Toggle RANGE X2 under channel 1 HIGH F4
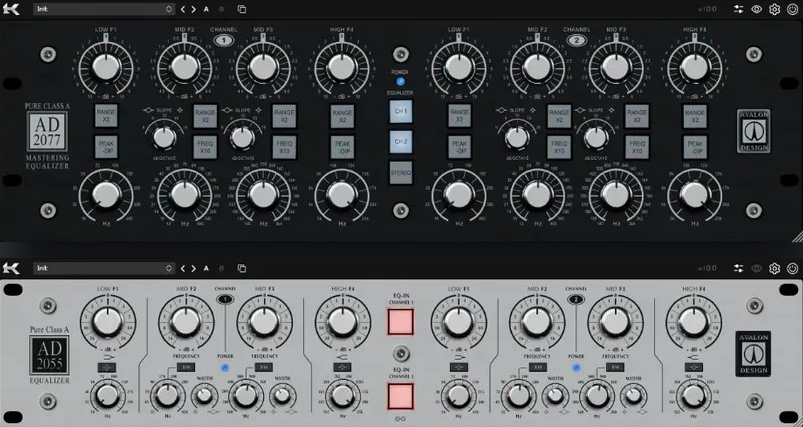Screen dimensions: 803x427 342,116
